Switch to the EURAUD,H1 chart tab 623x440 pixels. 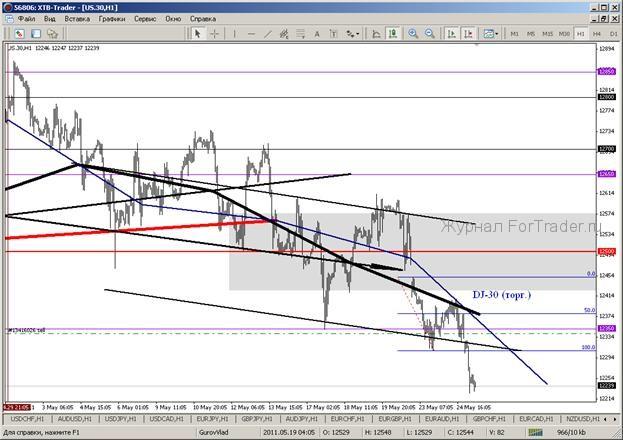[x=442, y=419]
